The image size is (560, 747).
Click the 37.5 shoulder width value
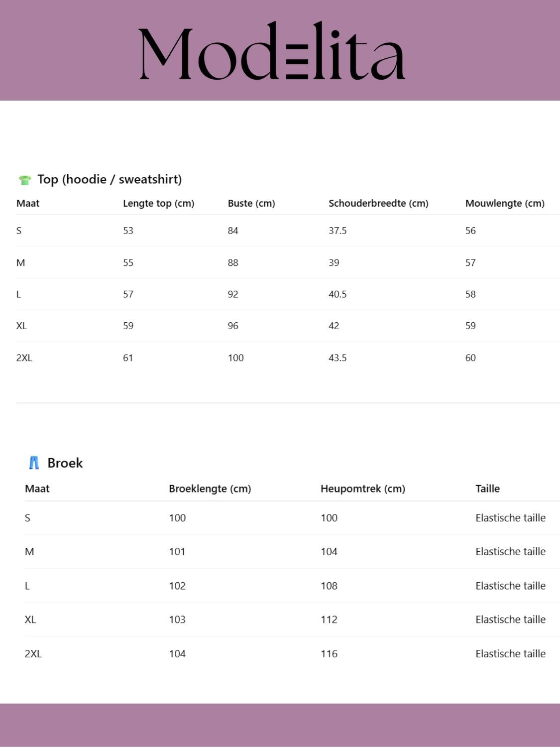[337, 231]
